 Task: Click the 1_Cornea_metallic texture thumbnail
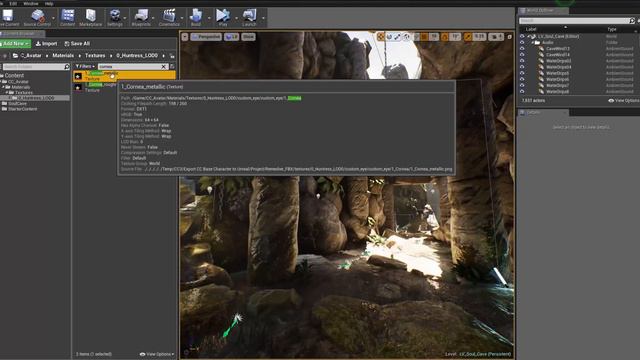78,76
